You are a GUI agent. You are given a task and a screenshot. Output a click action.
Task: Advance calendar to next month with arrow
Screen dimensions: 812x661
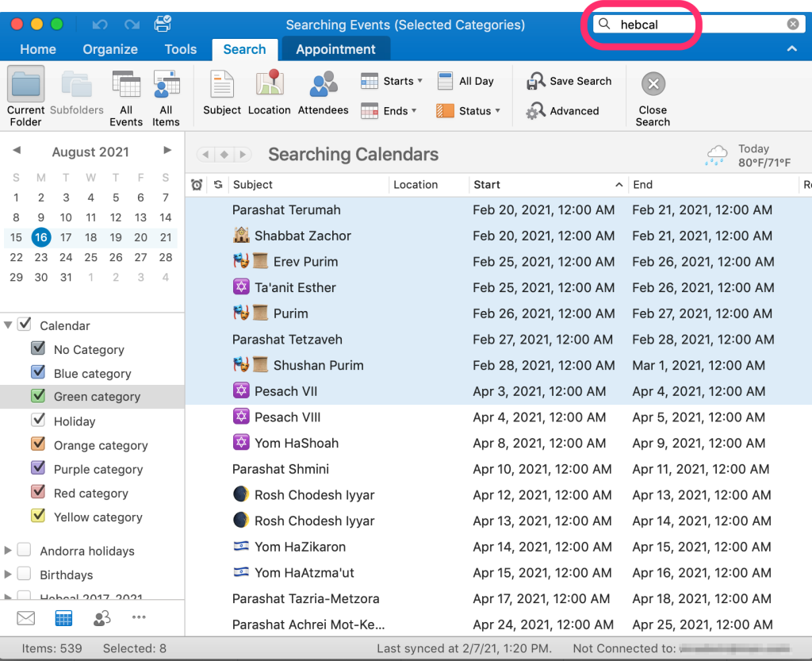167,151
